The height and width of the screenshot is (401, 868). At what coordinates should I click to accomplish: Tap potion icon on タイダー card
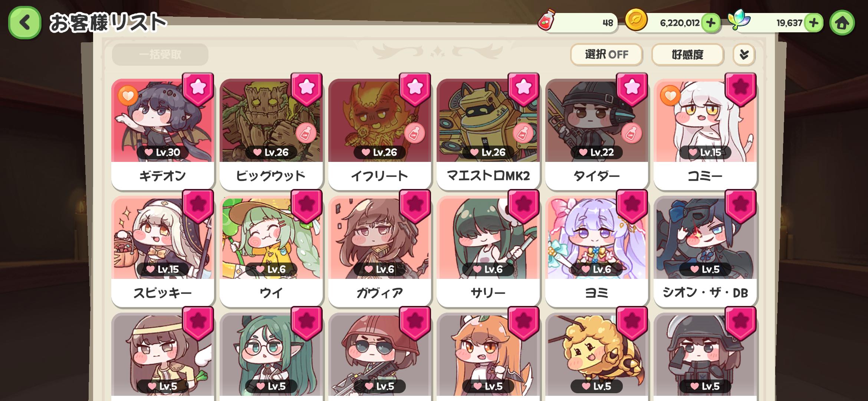pyautogui.click(x=631, y=133)
